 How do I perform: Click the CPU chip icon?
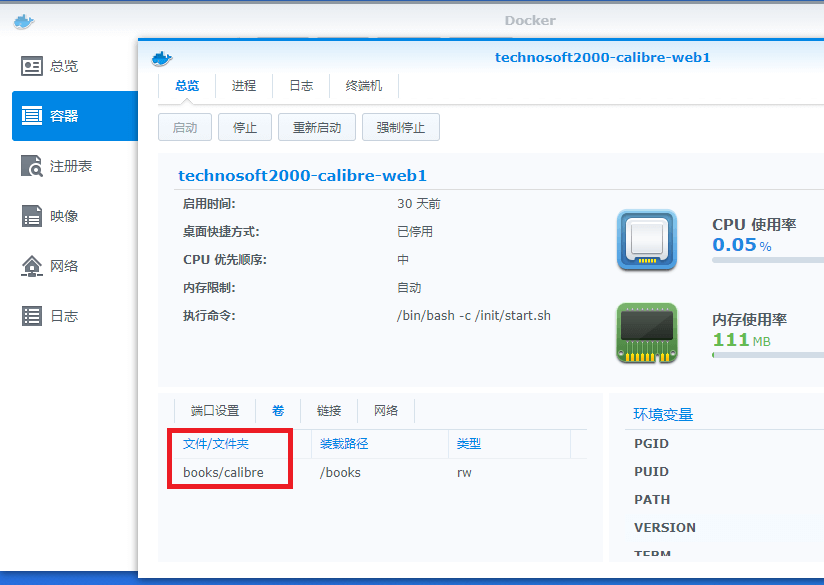coord(646,240)
